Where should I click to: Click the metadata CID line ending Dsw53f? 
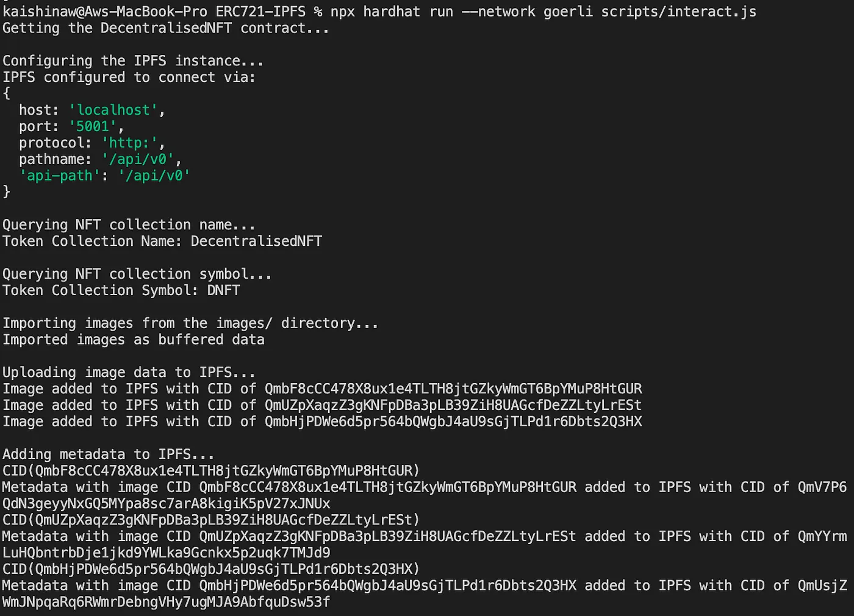click(x=166, y=603)
